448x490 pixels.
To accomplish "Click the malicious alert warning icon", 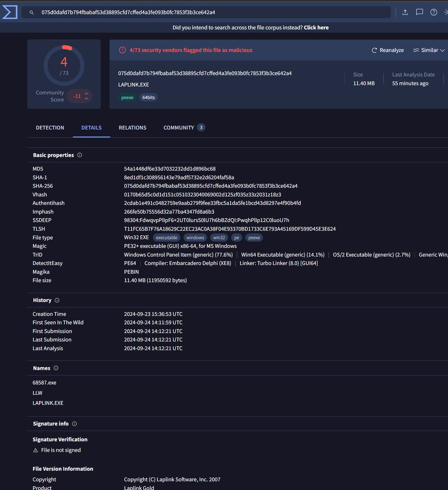I will pos(122,50).
